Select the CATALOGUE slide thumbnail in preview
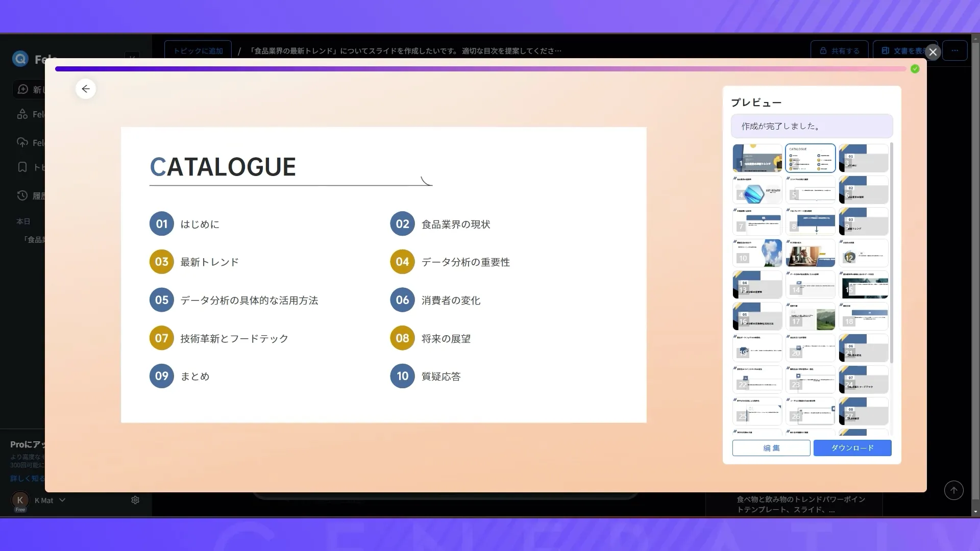This screenshot has width=980, height=551. (811, 158)
